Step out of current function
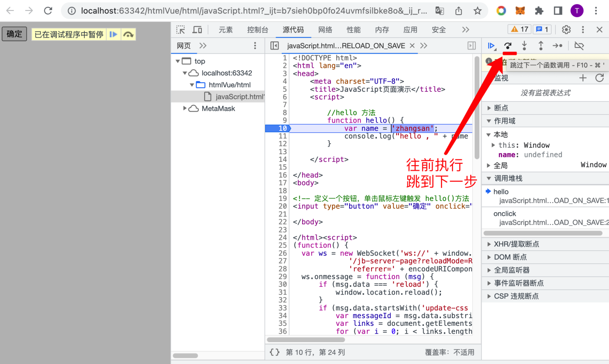The width and height of the screenshot is (609, 364). point(541,46)
